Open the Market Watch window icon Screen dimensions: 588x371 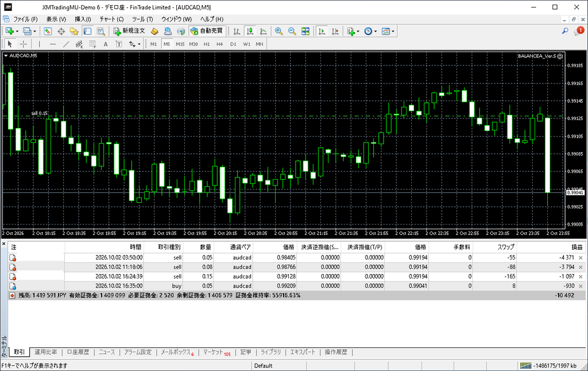[48, 31]
